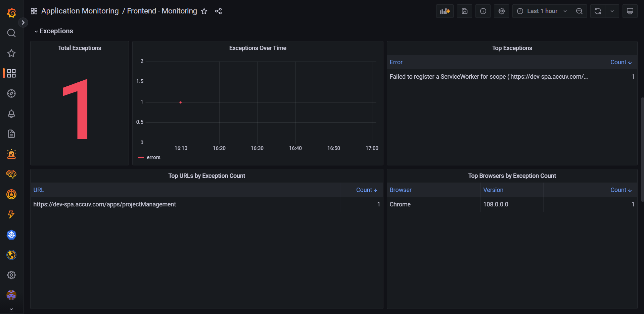Image resolution: width=644 pixels, height=314 pixels.
Task: Open the Kubernetes wheel icon in sidebar
Action: (x=11, y=235)
